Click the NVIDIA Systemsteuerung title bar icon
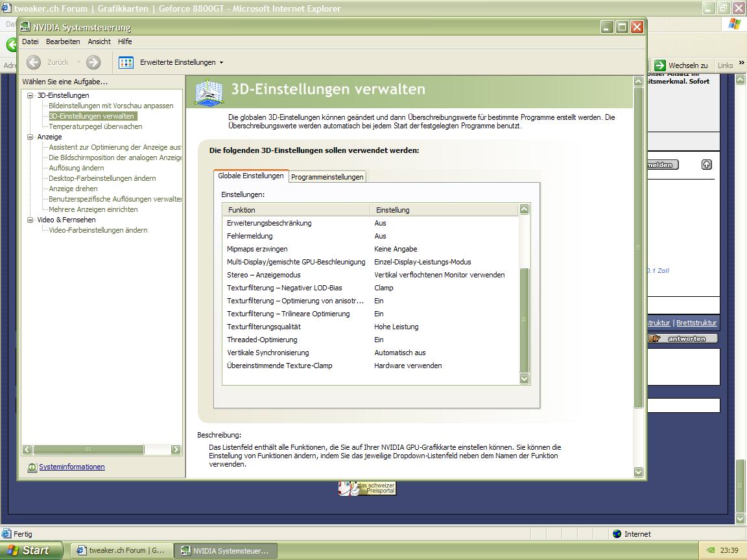 pyautogui.click(x=25, y=27)
